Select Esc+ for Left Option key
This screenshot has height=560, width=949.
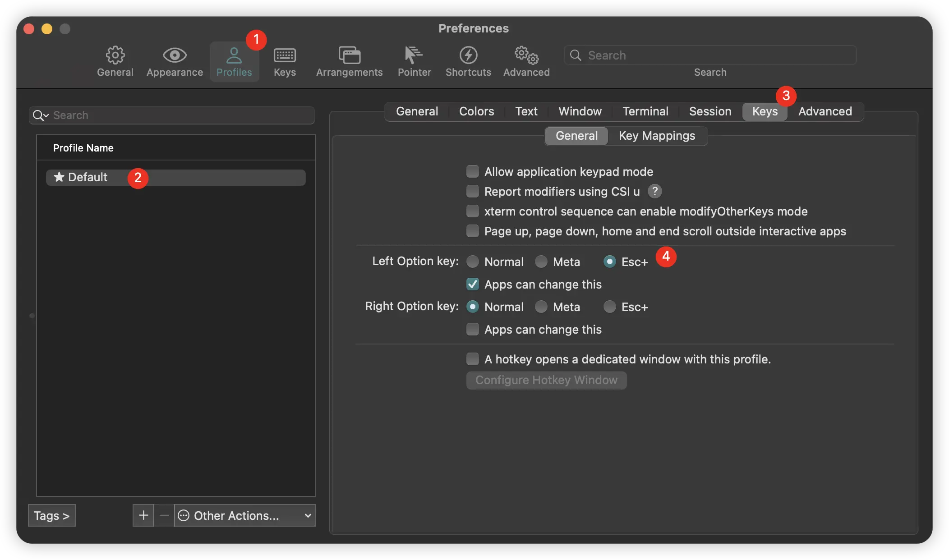[x=608, y=262]
